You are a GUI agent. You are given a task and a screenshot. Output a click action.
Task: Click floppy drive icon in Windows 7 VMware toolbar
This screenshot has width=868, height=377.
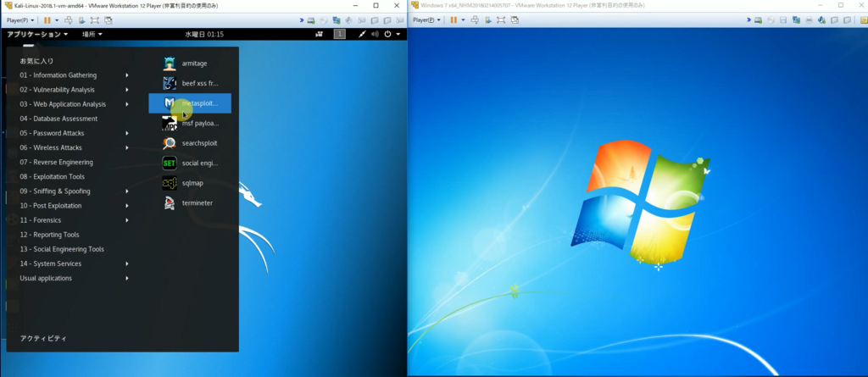point(782,20)
